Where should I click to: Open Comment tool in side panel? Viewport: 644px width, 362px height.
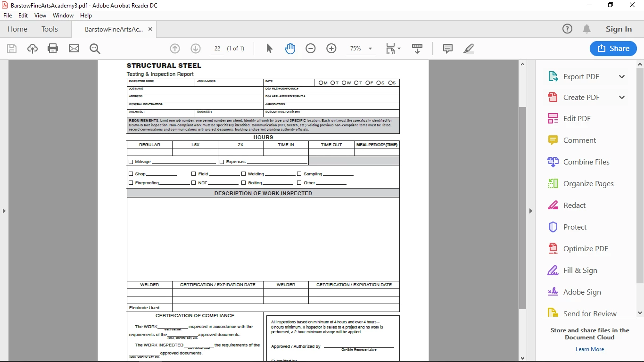pyautogui.click(x=571, y=140)
